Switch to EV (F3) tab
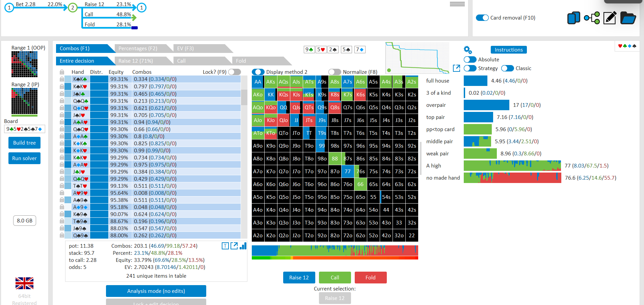Image resolution: width=644 pixels, height=305 pixels. coord(203,49)
